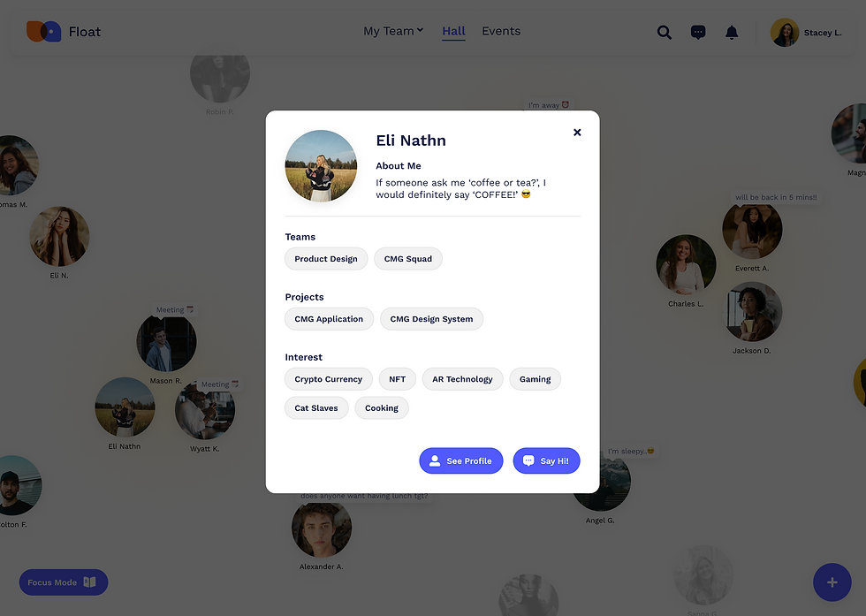Image resolution: width=866 pixels, height=616 pixels.
Task: Open the CMG Application project tag
Action: click(329, 319)
